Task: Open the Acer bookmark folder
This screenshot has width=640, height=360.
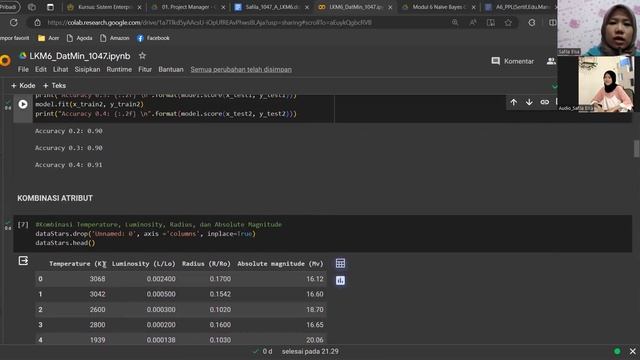Action: 49,38
